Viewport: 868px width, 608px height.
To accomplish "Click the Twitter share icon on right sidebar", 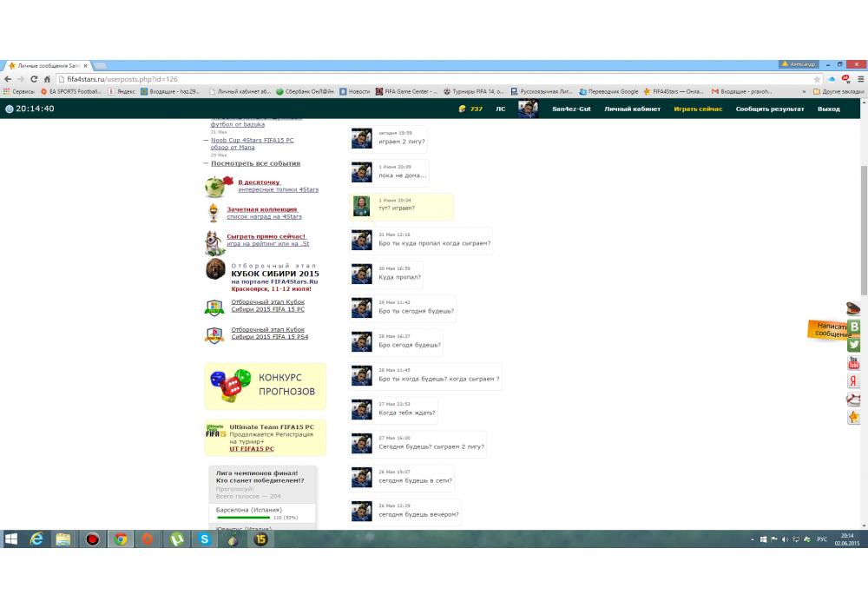I will pos(854,345).
